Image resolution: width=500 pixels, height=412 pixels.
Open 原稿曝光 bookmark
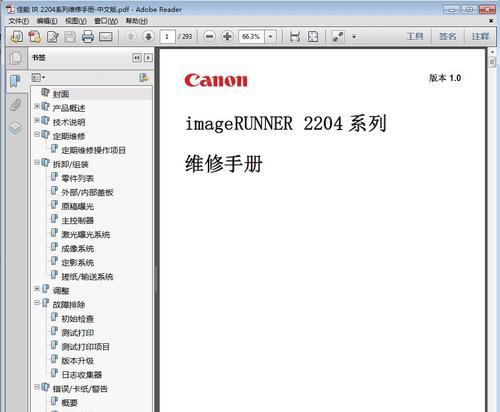(x=77, y=206)
